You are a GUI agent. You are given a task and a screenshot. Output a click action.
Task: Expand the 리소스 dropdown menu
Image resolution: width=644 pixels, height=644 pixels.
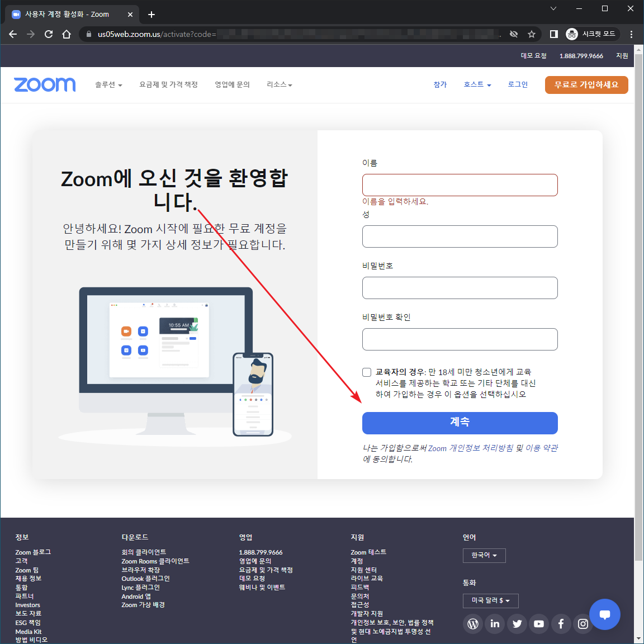coord(280,84)
